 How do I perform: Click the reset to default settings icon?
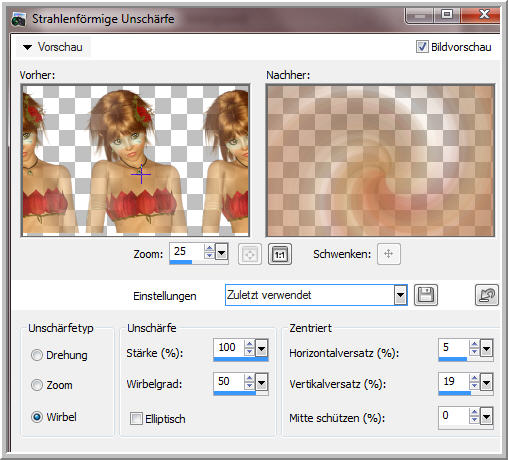click(487, 295)
